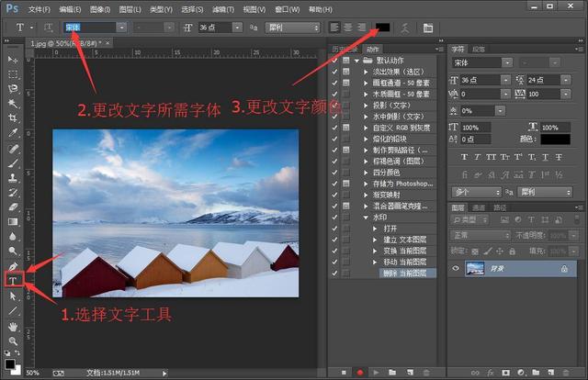Open anti-aliasing dropdown 犀利 in options bar
This screenshot has height=380, width=588.
tap(292, 28)
